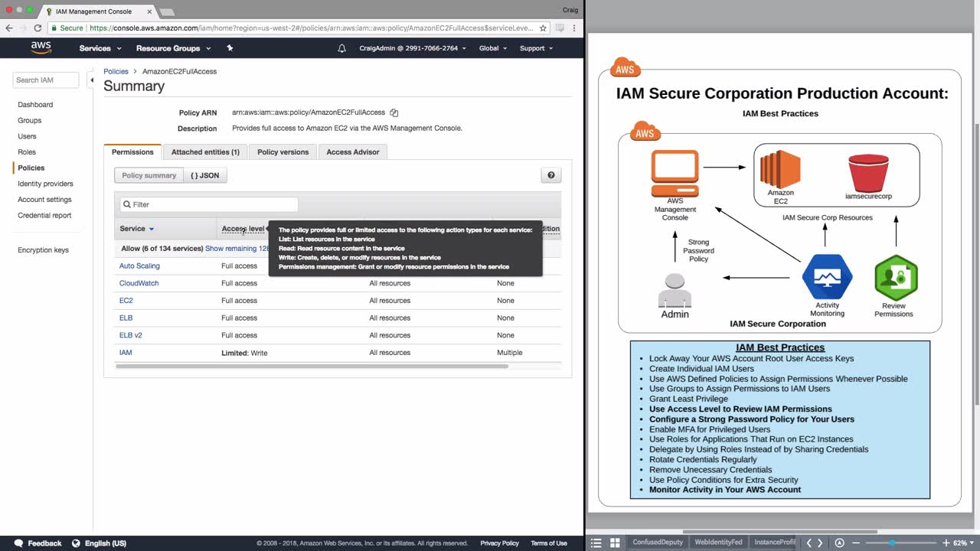Click the Policies breadcrumb link
Screen dimensions: 980x551
116,71
